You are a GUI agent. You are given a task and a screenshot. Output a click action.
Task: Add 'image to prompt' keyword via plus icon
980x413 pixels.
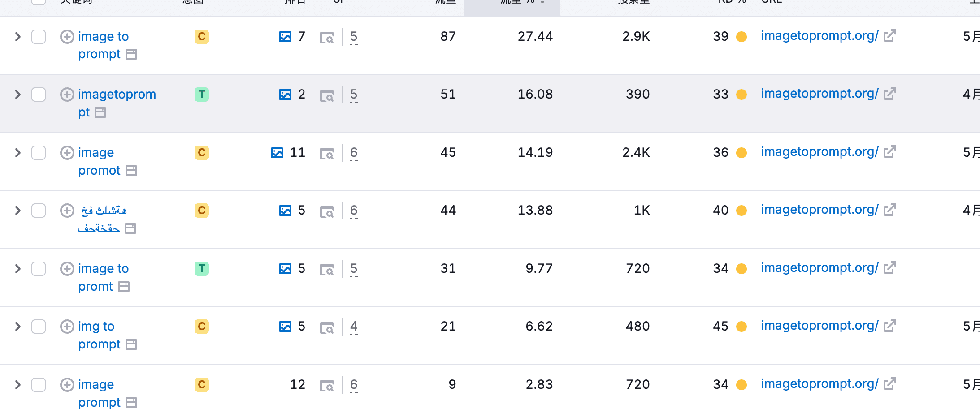[67, 37]
